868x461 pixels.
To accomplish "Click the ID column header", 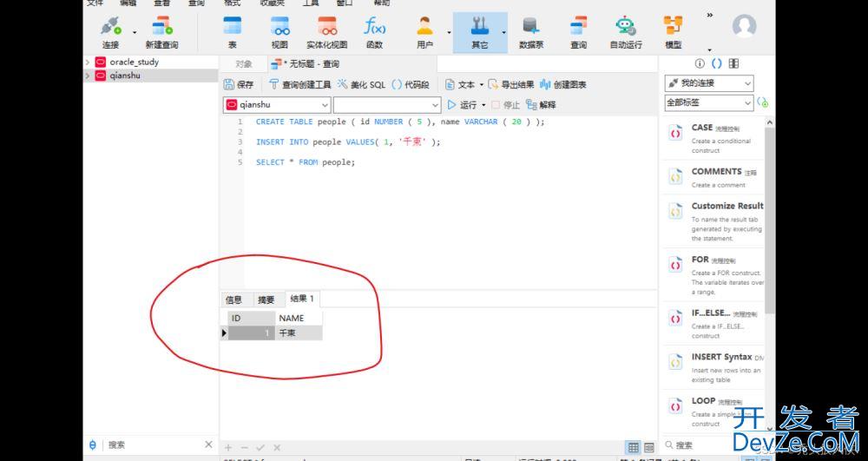I will [252, 319].
